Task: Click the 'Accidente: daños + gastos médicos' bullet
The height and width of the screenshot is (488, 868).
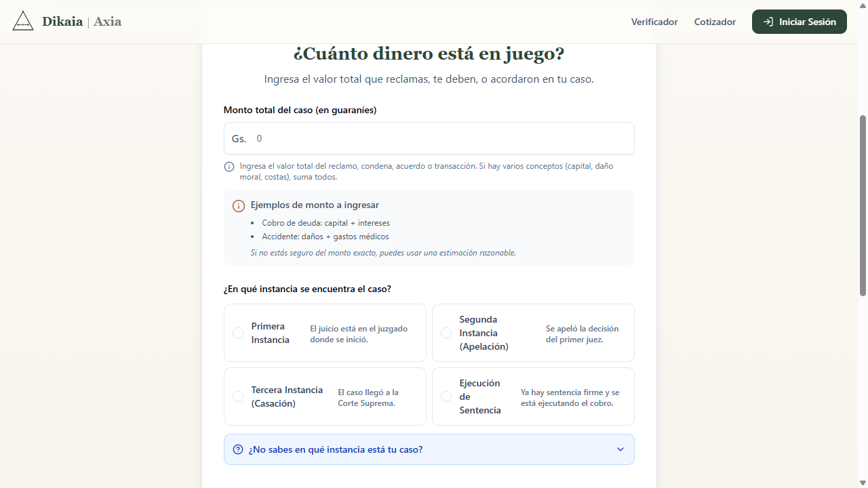Action: [325, 237]
